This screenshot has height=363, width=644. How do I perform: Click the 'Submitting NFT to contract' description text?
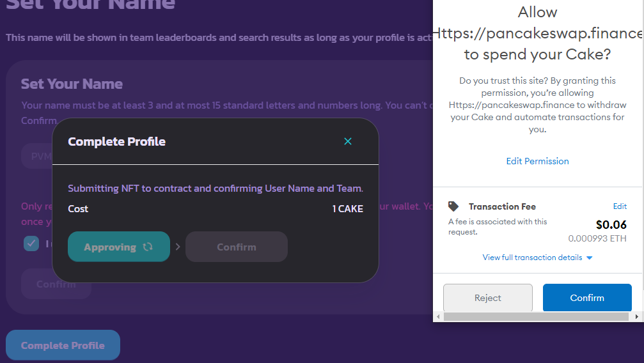[x=216, y=188]
